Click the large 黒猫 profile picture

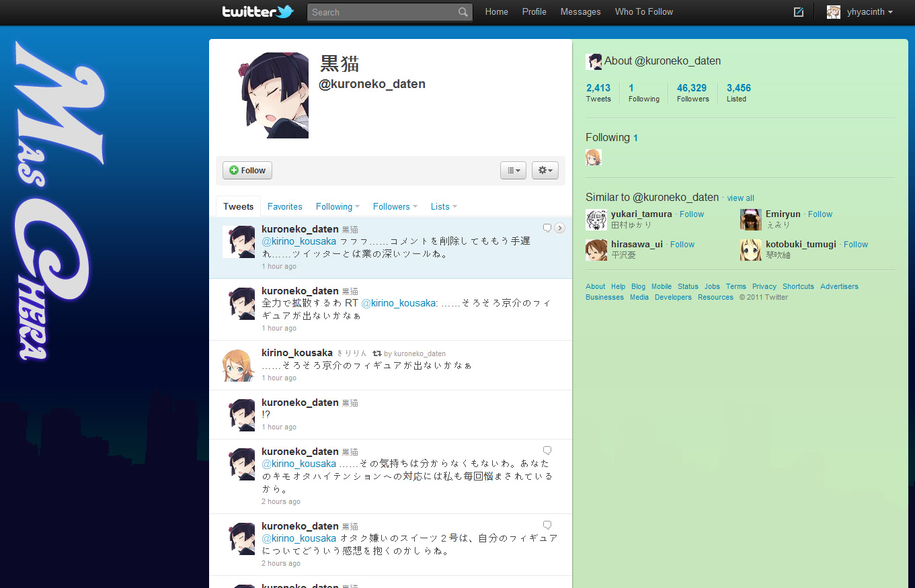274,95
